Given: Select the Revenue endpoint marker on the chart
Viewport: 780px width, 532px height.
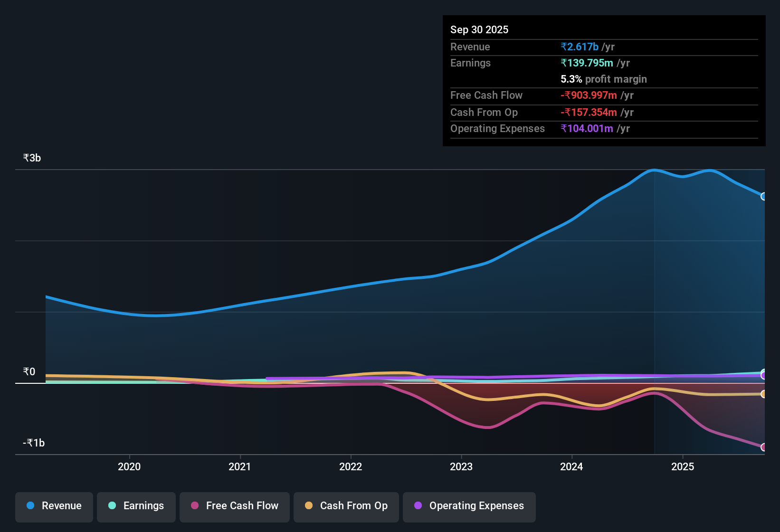Looking at the screenshot, I should click(x=764, y=196).
